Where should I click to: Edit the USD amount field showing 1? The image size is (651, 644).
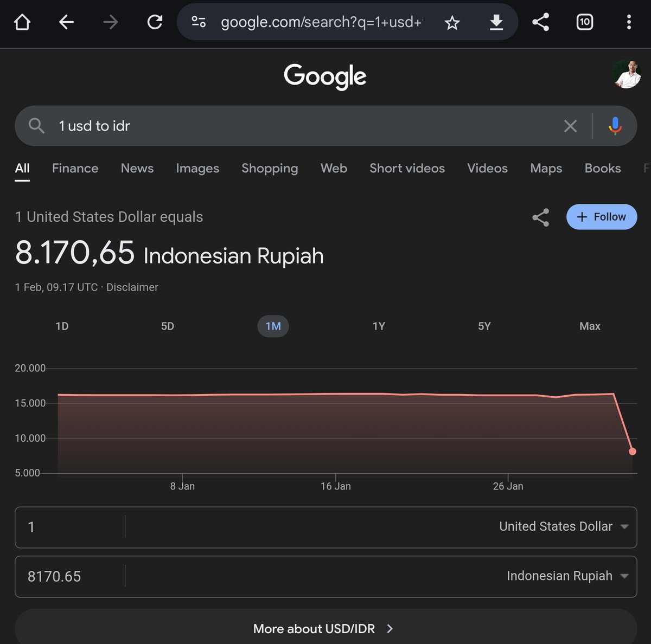(71, 527)
